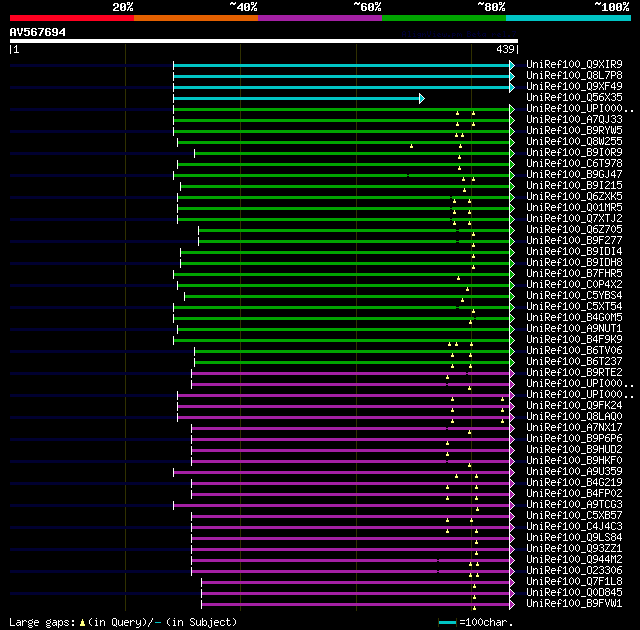Select the UniRef100_B9HUD2 label
This screenshot has width=640, height=630.
(574, 450)
